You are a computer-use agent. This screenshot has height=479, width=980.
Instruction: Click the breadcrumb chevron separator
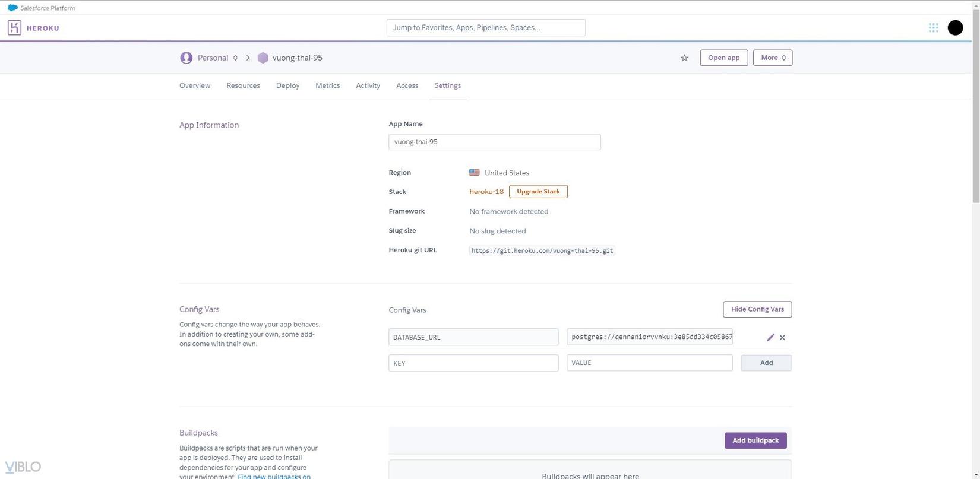pyautogui.click(x=248, y=58)
